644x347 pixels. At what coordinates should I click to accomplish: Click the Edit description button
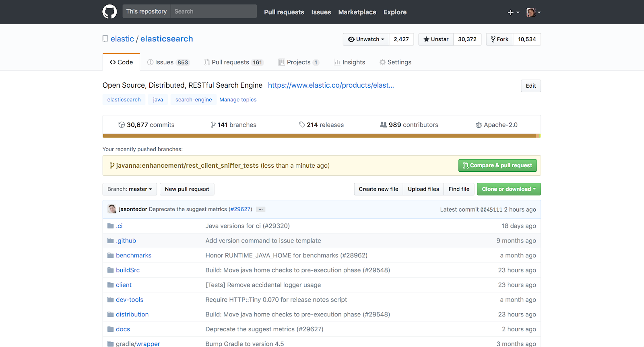click(531, 86)
